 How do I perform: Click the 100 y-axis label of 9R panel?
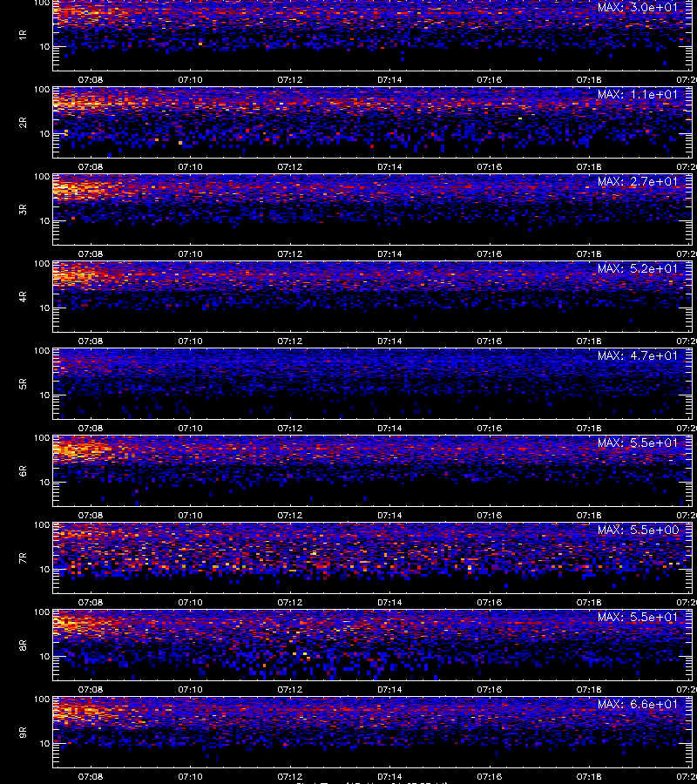[42, 699]
